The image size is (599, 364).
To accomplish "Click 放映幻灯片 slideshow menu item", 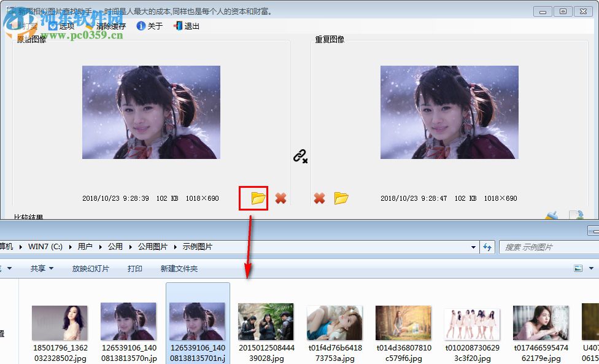I will click(91, 268).
